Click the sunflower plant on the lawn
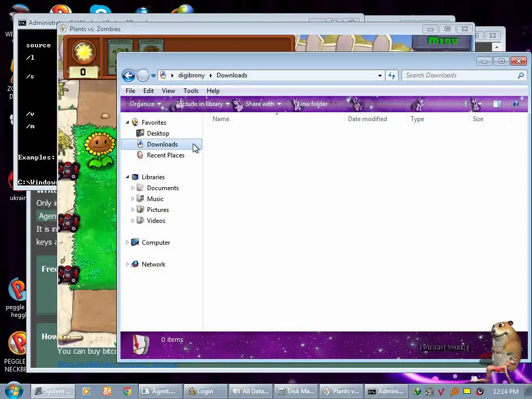 coord(99,150)
